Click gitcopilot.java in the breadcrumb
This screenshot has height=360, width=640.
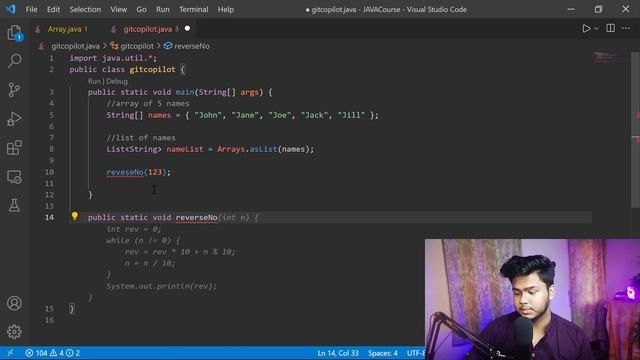pos(75,46)
